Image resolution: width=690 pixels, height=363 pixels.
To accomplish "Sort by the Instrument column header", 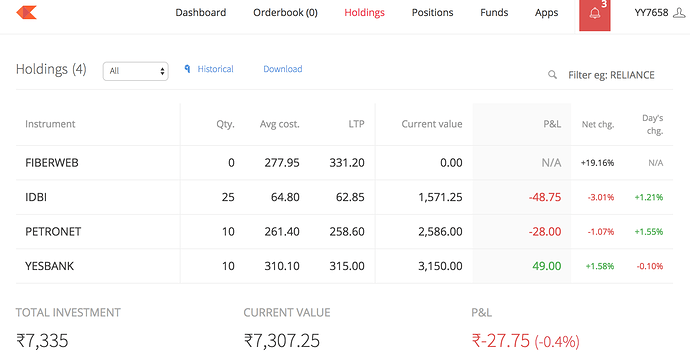I will click(50, 124).
